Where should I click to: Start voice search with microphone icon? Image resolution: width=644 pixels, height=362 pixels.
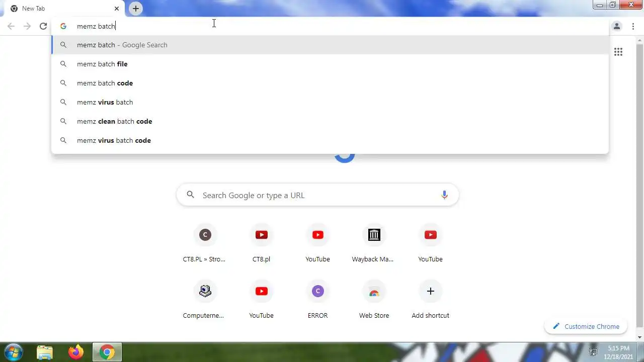tap(444, 195)
